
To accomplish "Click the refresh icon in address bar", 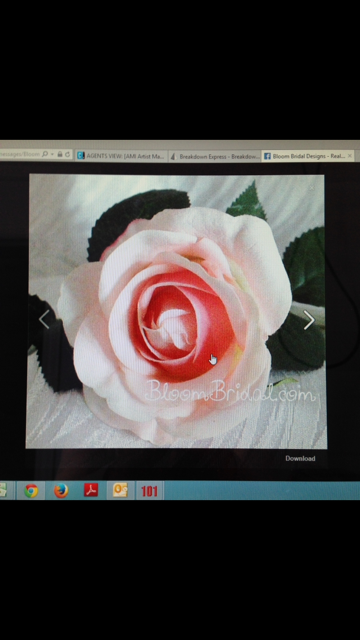I will click(x=68, y=154).
